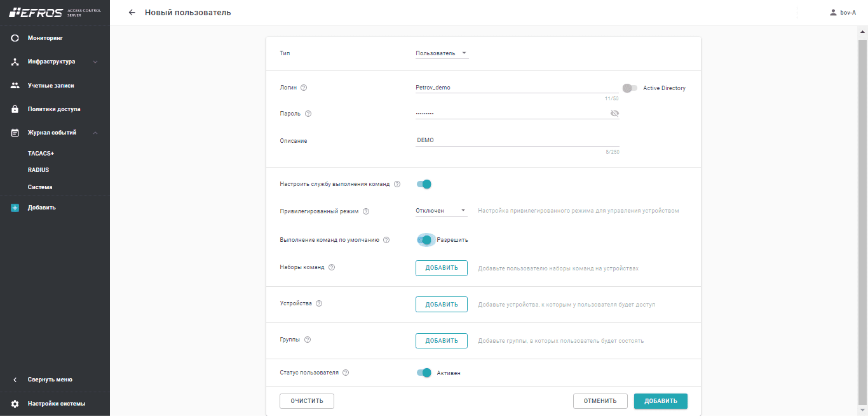Viewport: 868px width, 417px height.
Task: Toggle the Статус пользователя Активен switch
Action: [424, 373]
